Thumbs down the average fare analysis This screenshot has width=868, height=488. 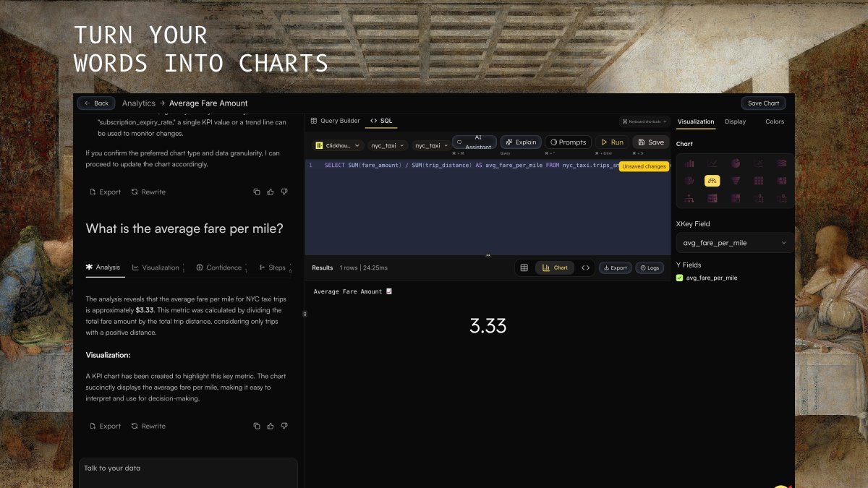pos(284,426)
